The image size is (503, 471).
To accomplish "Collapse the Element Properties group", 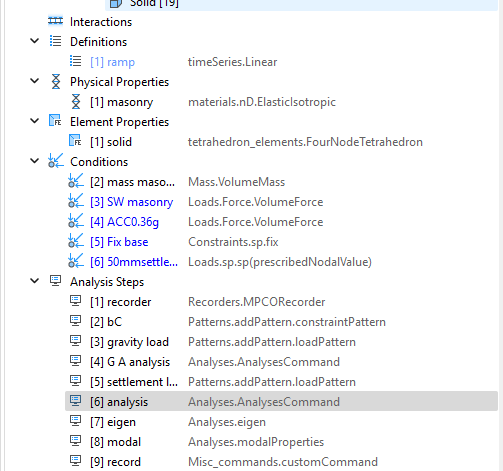I will pyautogui.click(x=35, y=121).
